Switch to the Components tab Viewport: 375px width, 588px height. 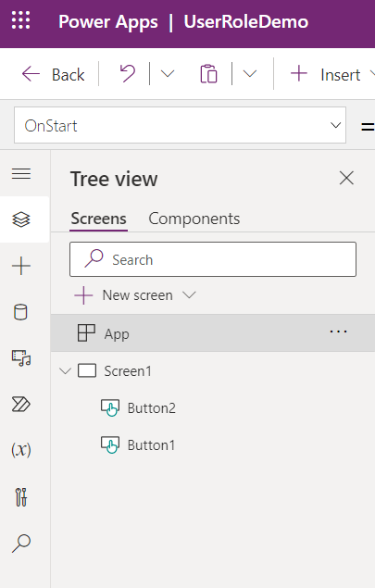(194, 219)
